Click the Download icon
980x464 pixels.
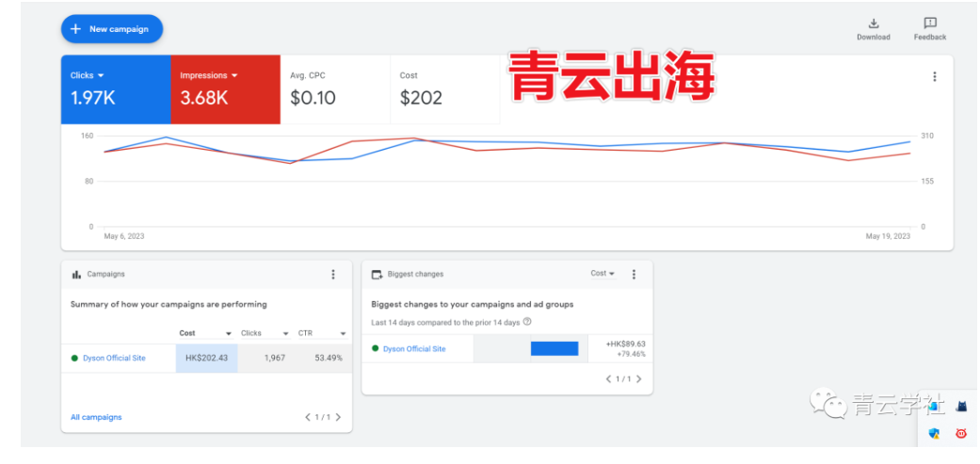pyautogui.click(x=873, y=24)
